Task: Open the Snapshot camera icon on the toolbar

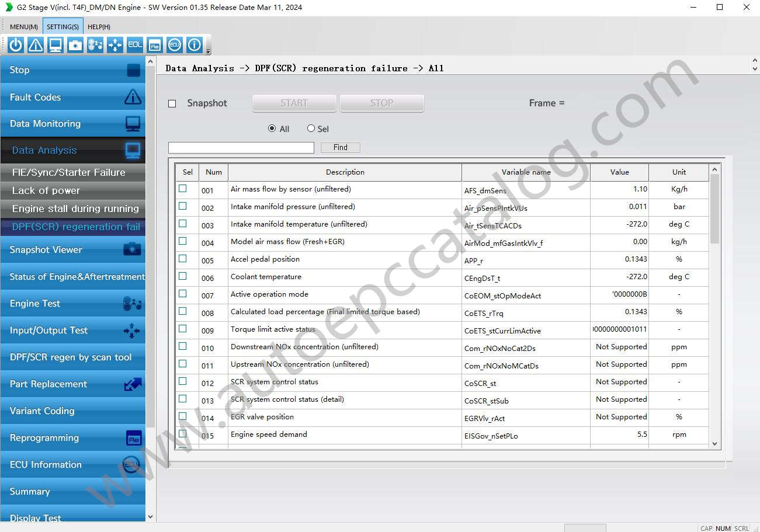Action: pos(75,44)
